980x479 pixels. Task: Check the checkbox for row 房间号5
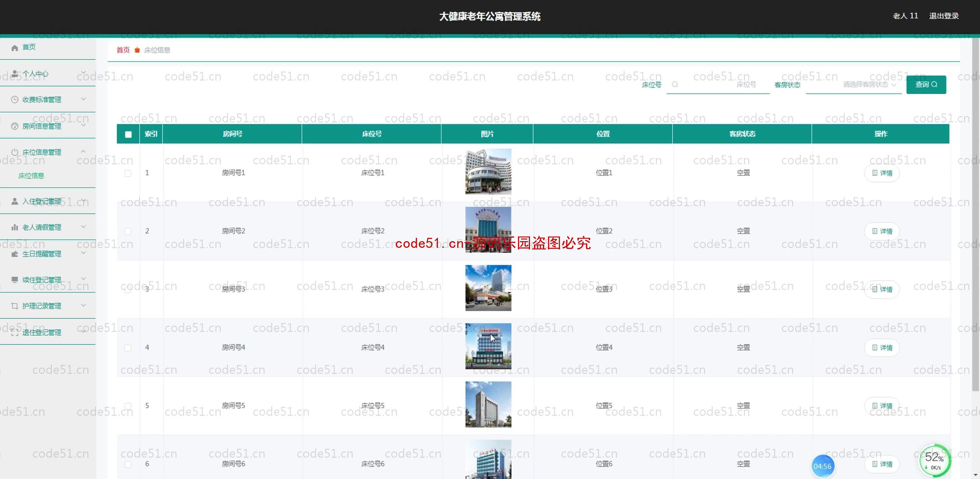(x=128, y=406)
